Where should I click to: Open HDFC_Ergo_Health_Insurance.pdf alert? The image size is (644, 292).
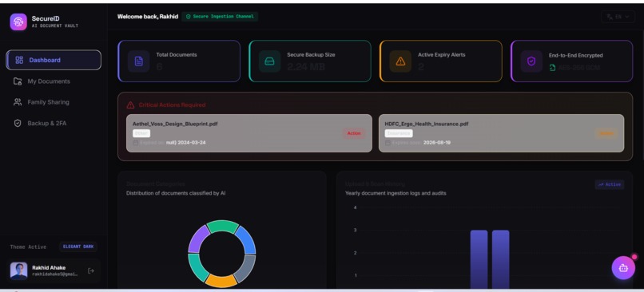coord(502,133)
